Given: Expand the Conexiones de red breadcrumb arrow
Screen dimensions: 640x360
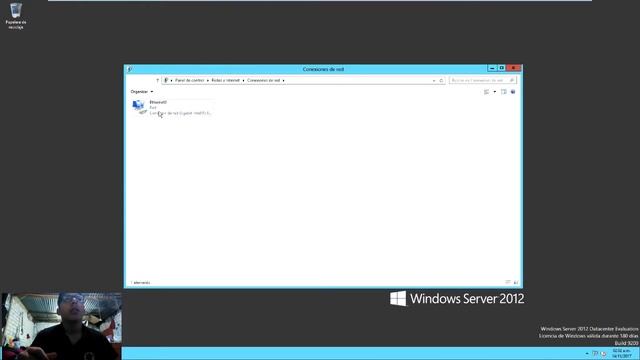Looking at the screenshot, I should pyautogui.click(x=284, y=80).
